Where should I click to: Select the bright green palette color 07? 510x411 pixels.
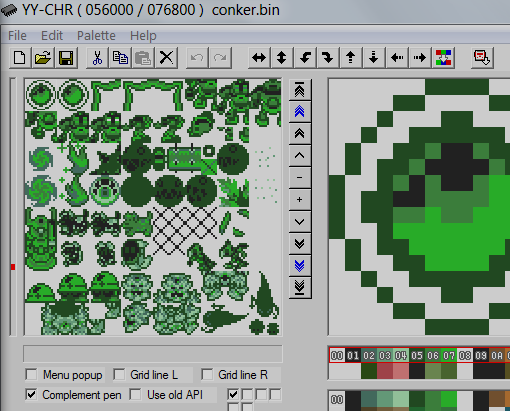[449, 356]
